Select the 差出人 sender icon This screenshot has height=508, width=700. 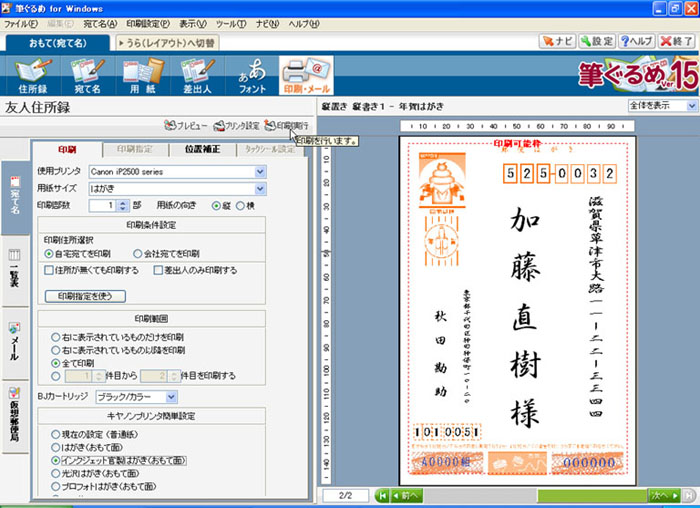[x=199, y=76]
